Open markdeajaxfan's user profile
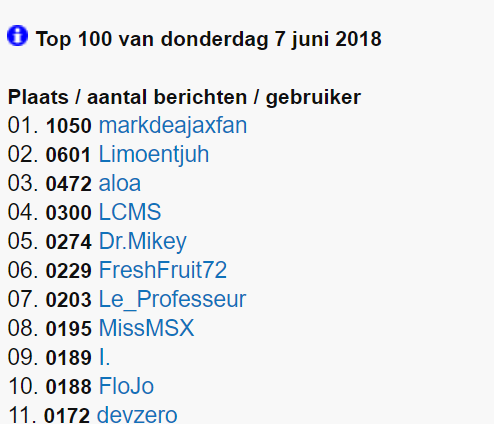 coord(173,126)
